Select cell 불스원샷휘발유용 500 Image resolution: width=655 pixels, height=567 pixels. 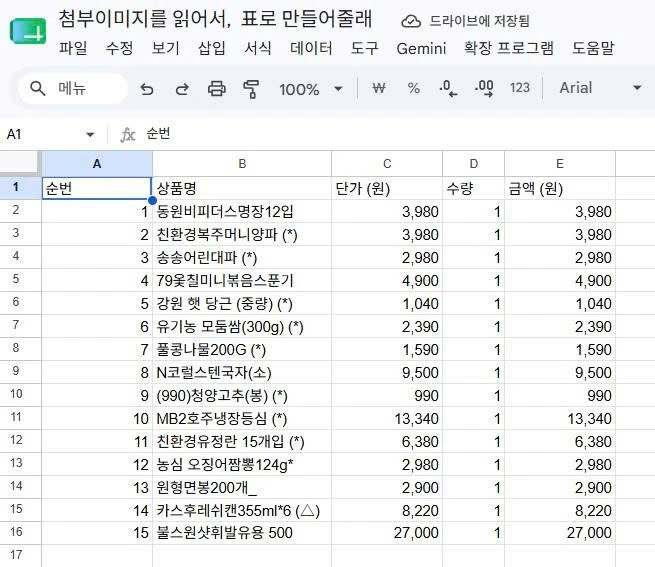point(242,533)
